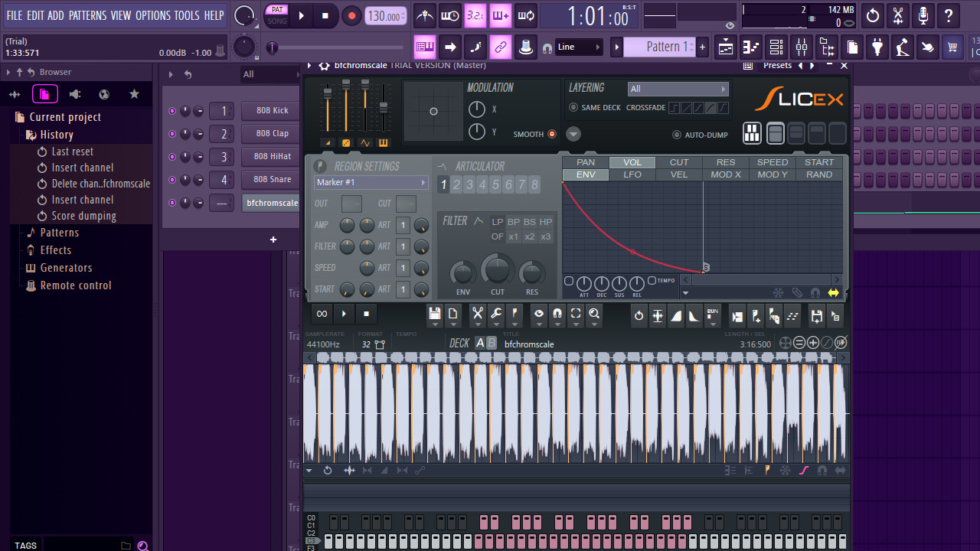Screen dimensions: 980x551
Task: Click the Slicex zoom magnifier icon
Action: click(594, 314)
